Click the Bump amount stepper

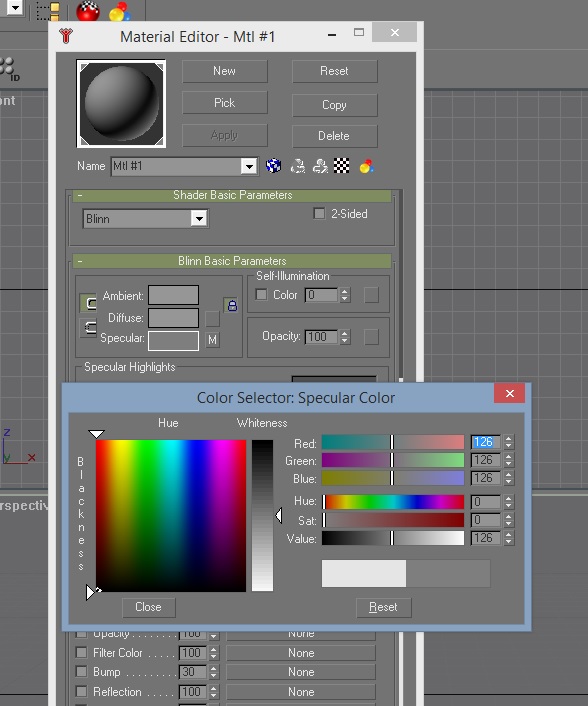coord(214,672)
